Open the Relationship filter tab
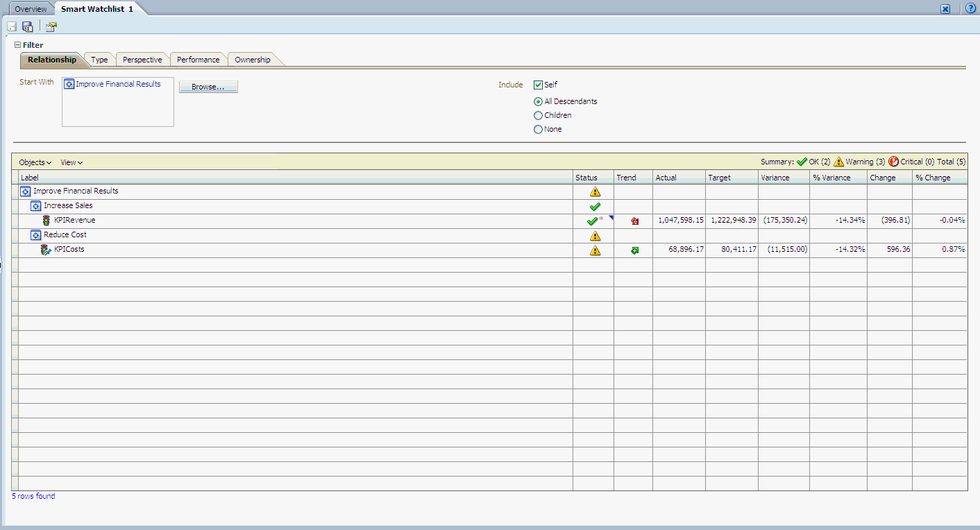The image size is (980, 530). point(52,60)
